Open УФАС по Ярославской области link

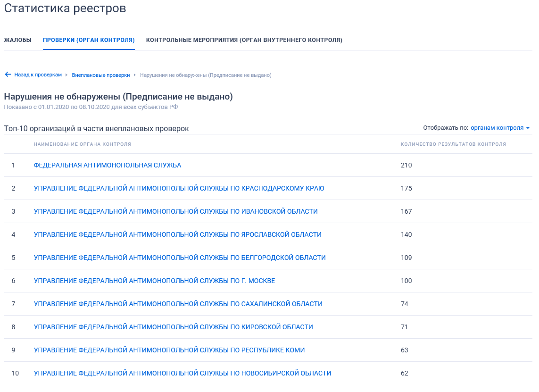pyautogui.click(x=177, y=234)
